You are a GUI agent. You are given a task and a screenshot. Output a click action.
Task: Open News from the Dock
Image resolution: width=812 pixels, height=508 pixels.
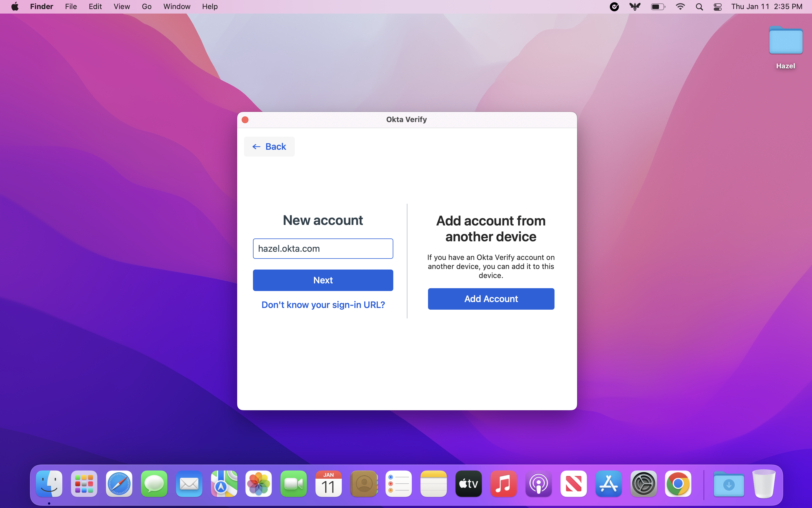tap(573, 483)
